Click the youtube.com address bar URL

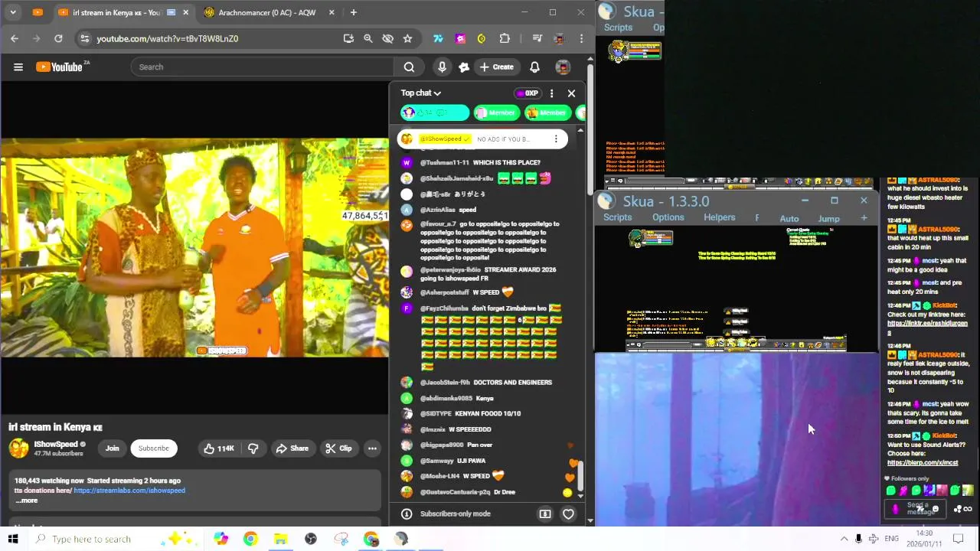167,38
